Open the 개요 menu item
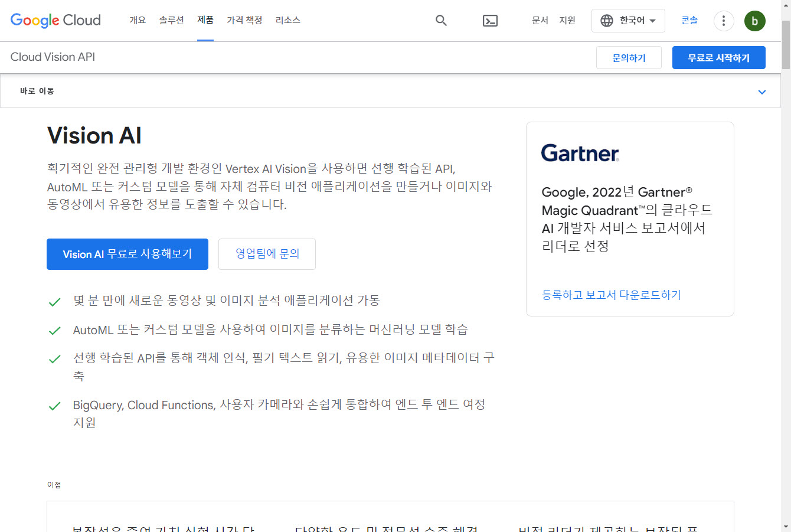The image size is (791, 532). coord(138,20)
